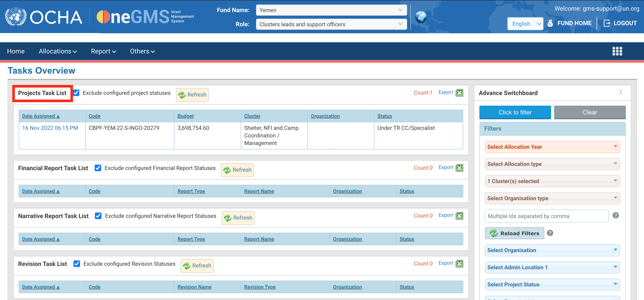Image resolution: width=644 pixels, height=300 pixels.
Task: Click the budget value 3,698,754.60
Action: point(193,128)
